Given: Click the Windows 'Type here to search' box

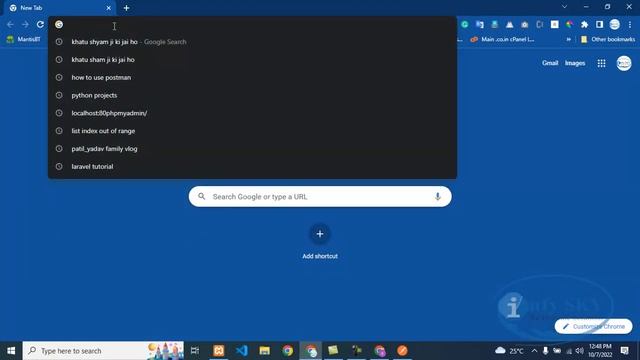Looking at the screenshot, I should coord(103,351).
